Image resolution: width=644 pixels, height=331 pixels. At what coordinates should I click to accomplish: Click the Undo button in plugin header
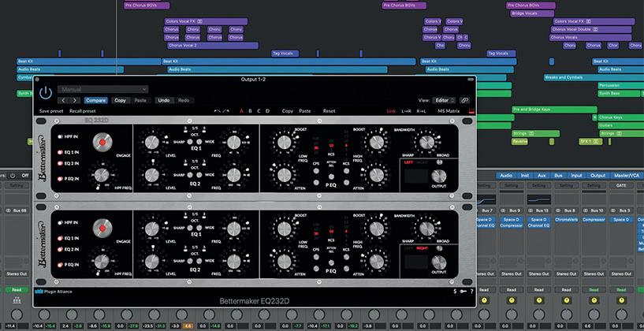(164, 100)
